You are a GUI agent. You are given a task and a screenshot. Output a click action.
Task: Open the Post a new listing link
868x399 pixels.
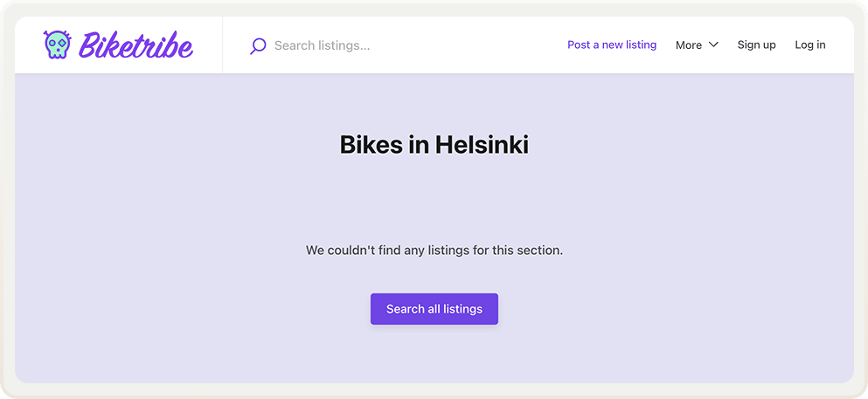pyautogui.click(x=611, y=45)
